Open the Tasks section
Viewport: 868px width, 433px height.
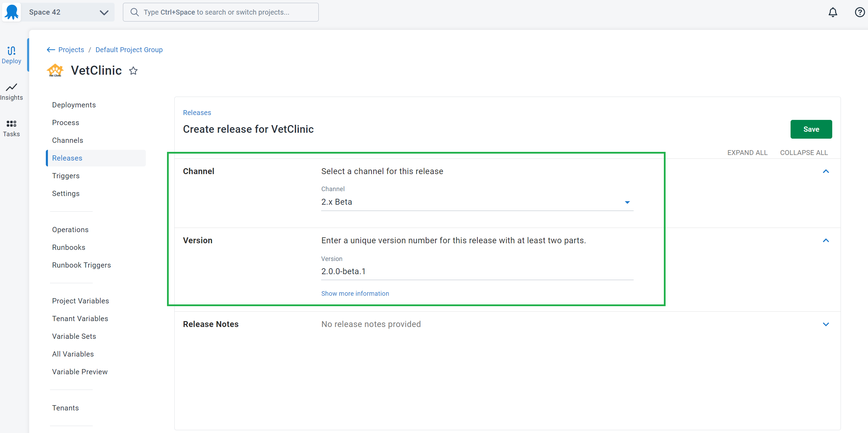11,128
